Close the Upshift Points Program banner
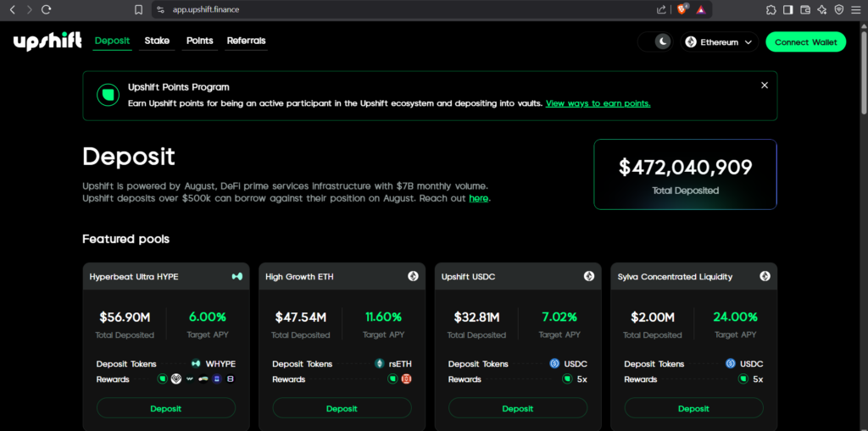The width and height of the screenshot is (868, 431). 765,86
